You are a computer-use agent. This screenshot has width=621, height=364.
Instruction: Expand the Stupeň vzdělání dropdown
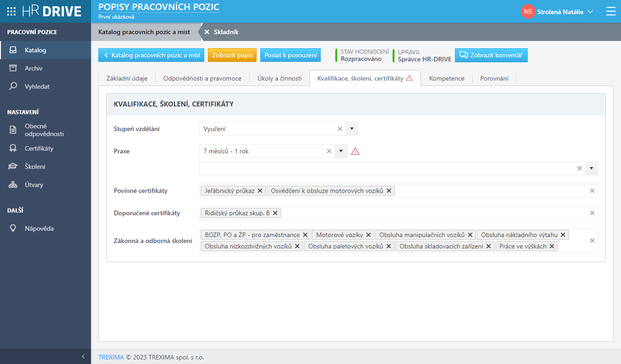pyautogui.click(x=352, y=129)
